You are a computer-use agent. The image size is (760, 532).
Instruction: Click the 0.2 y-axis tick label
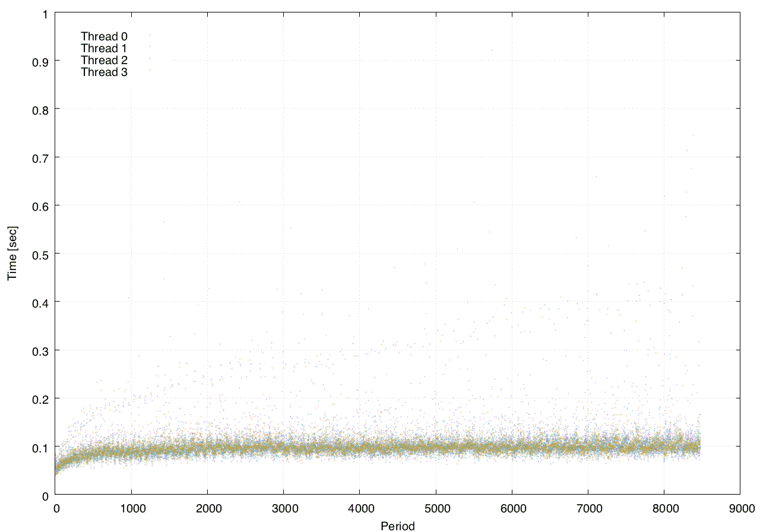(40, 398)
